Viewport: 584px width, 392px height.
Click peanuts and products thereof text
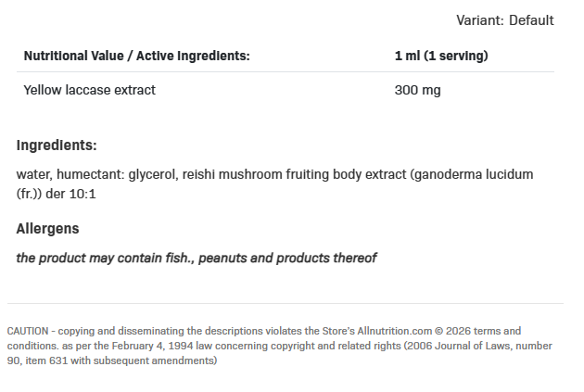(288, 258)
